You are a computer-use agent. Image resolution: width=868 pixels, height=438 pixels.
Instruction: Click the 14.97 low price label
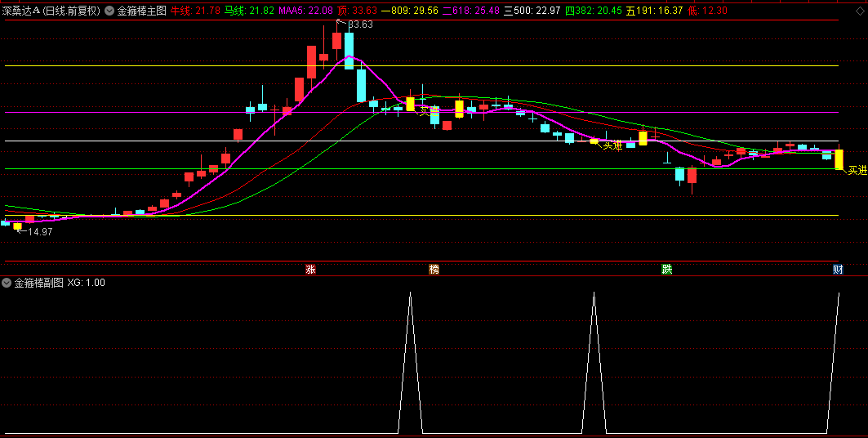point(39,232)
